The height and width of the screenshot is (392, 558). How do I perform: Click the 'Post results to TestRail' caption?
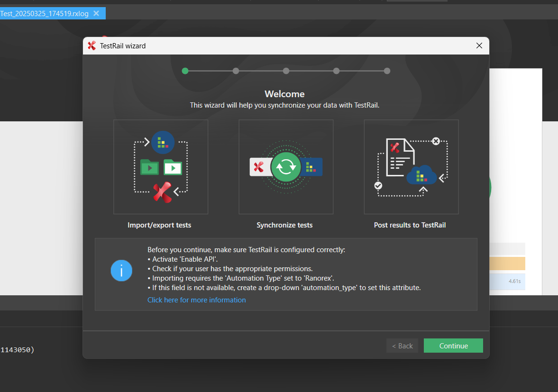(410, 225)
